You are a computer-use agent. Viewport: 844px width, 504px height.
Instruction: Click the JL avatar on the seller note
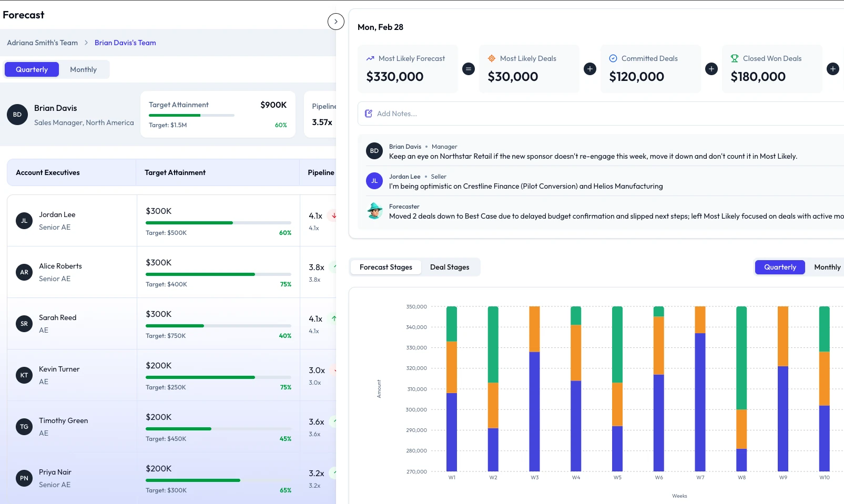(374, 181)
